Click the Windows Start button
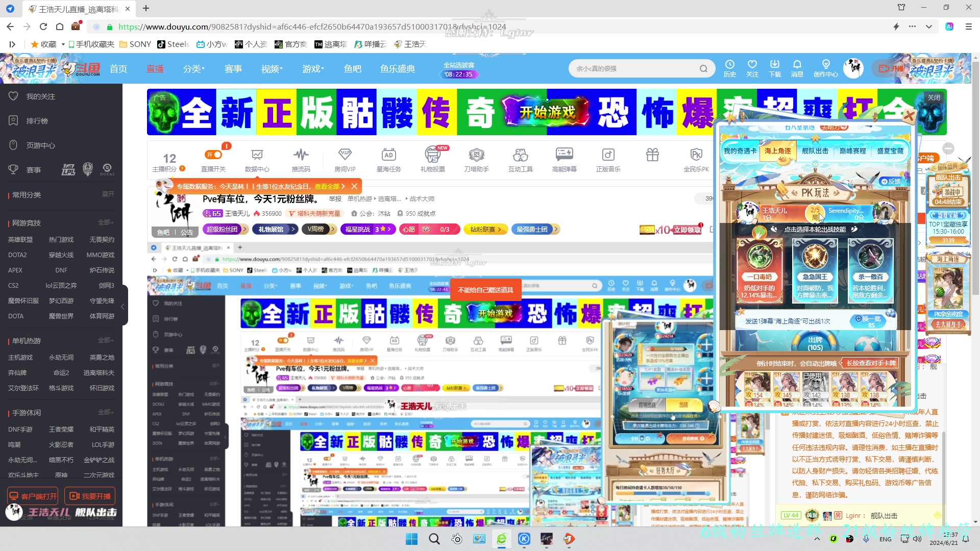Screen dimensions: 980x551 (x=411, y=539)
